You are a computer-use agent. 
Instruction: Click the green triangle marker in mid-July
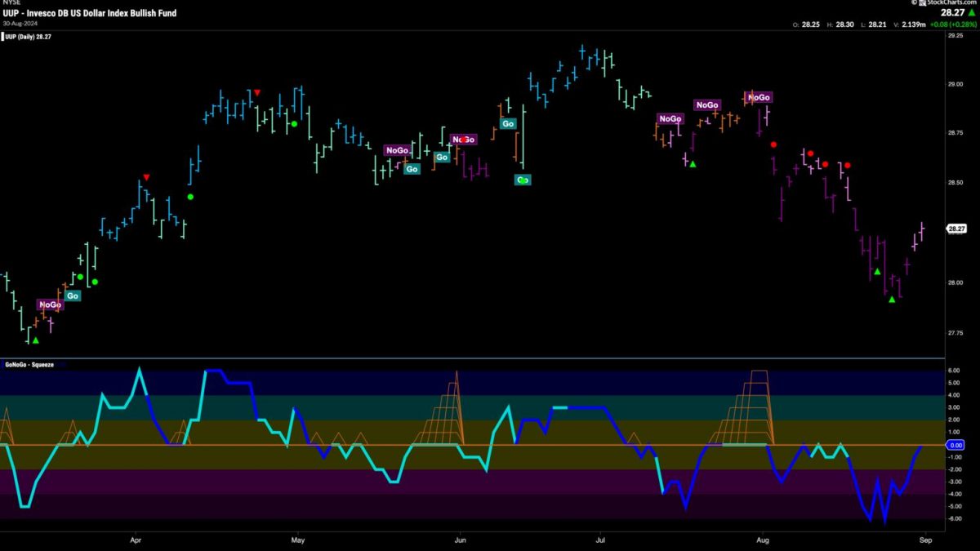693,164
